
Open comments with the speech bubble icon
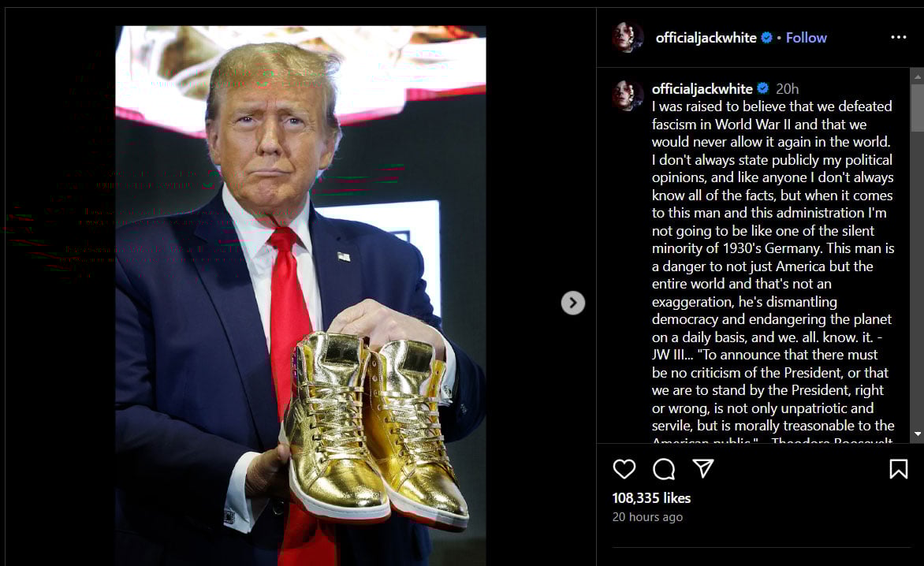[664, 469]
